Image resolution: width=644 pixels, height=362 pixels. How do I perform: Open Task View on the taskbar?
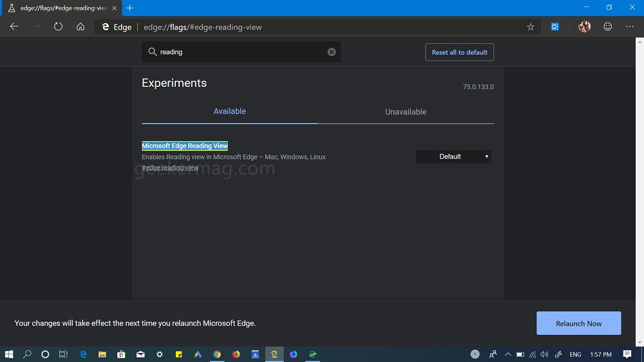coord(63,354)
